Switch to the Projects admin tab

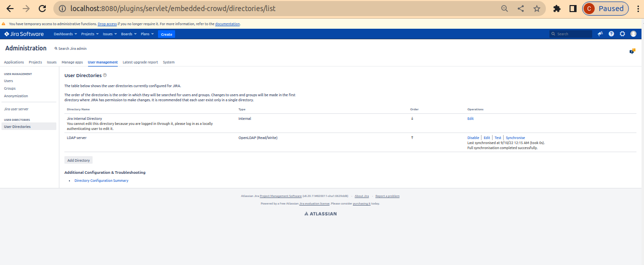point(35,62)
